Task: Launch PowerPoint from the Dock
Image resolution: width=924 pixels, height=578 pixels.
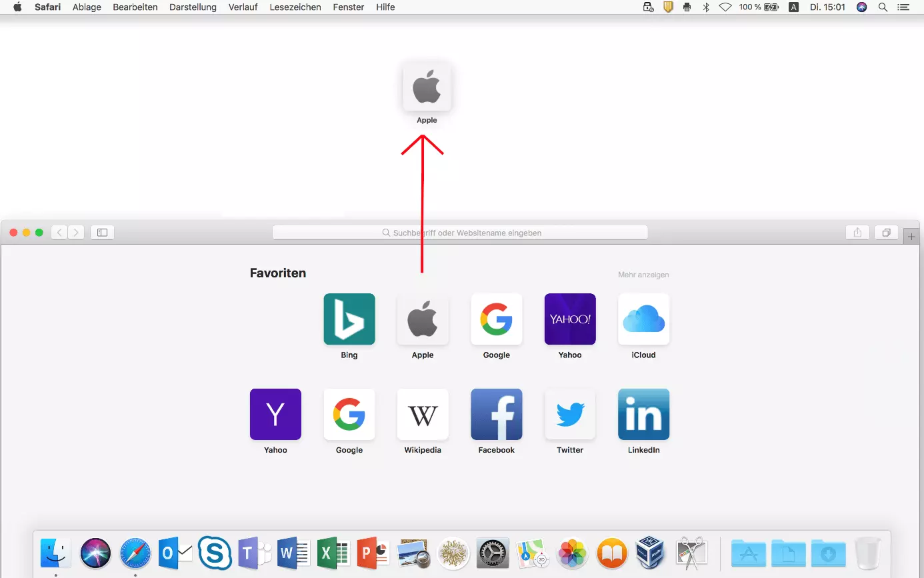Action: pos(373,553)
